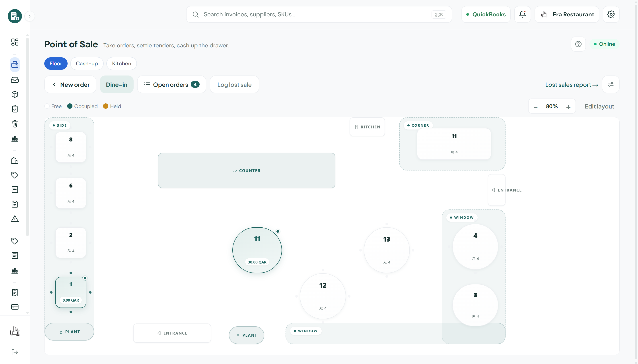Screen dimensions: 638x364
Task: Click the logout icon at sidebar bottom
Action: click(x=15, y=352)
